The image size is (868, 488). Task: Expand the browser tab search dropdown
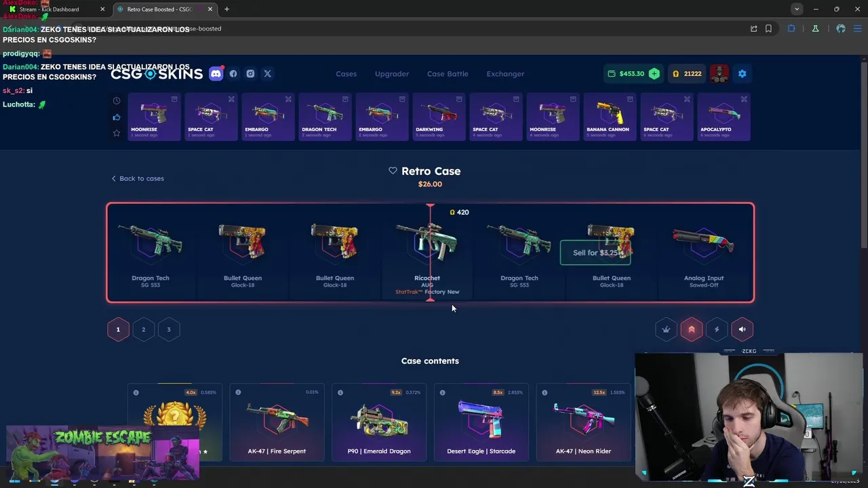pyautogui.click(x=797, y=9)
